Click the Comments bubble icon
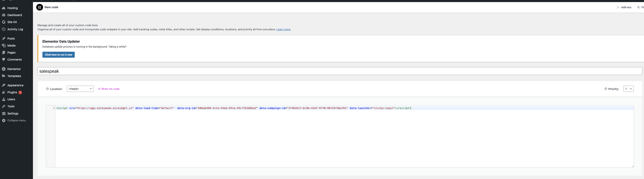The width and height of the screenshot is (644, 179). [4, 60]
